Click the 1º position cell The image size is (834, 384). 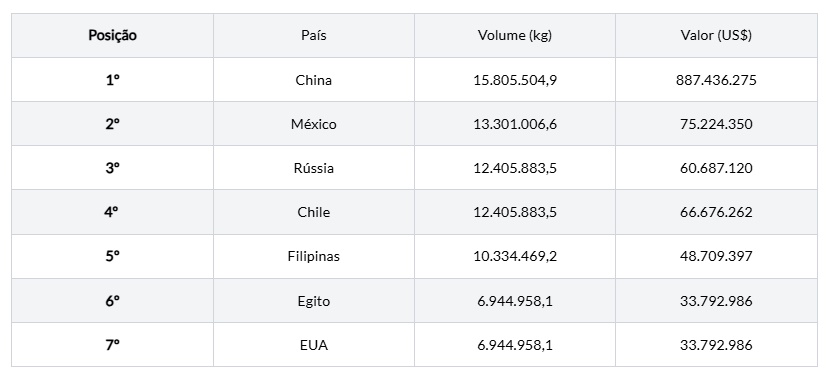coord(112,80)
